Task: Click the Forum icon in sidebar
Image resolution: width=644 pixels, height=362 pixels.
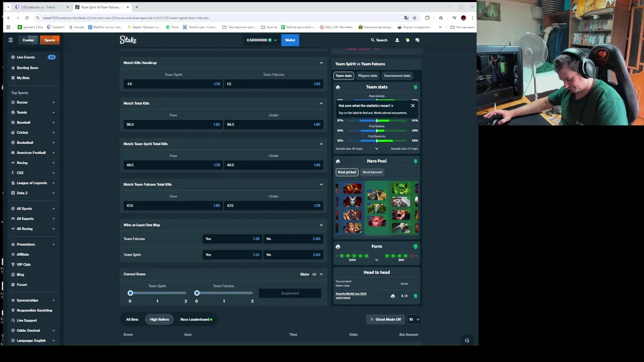Action: coord(13,285)
